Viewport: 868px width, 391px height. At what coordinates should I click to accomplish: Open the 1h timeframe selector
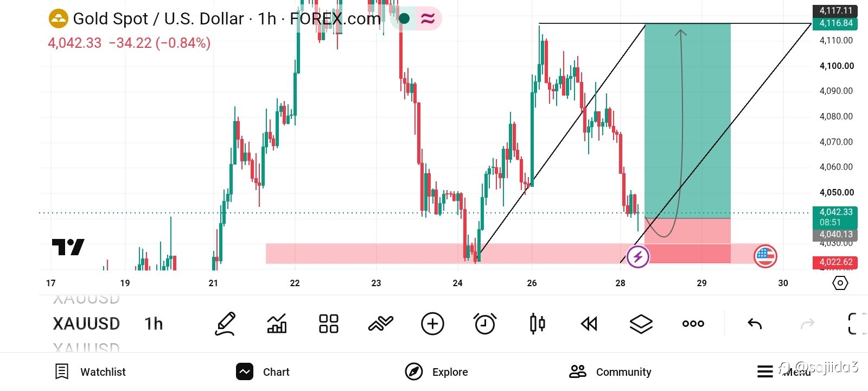click(154, 324)
